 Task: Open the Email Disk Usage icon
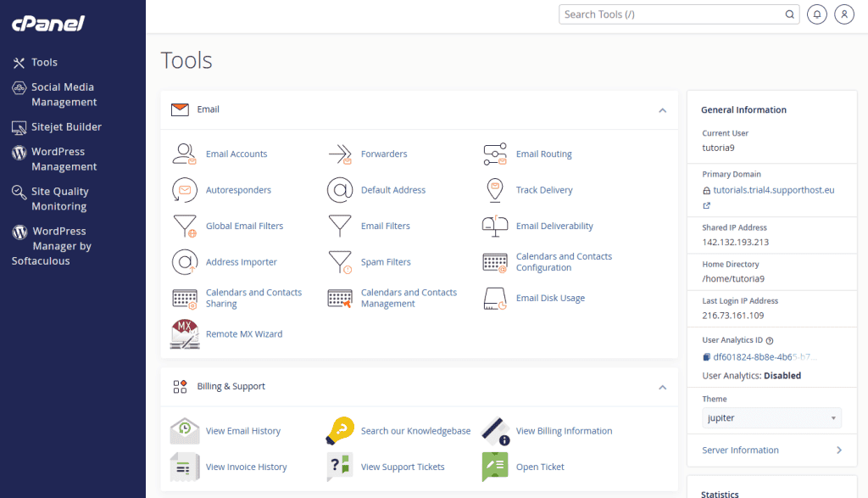[495, 298]
